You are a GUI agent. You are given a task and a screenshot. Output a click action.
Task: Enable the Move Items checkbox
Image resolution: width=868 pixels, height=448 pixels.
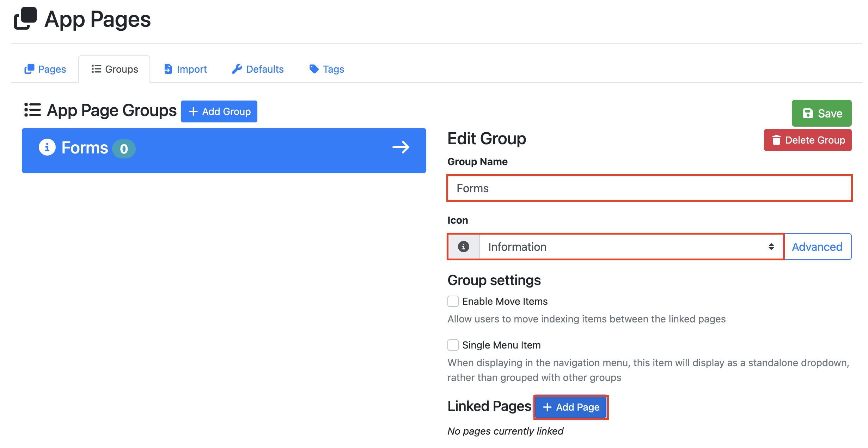(x=453, y=301)
